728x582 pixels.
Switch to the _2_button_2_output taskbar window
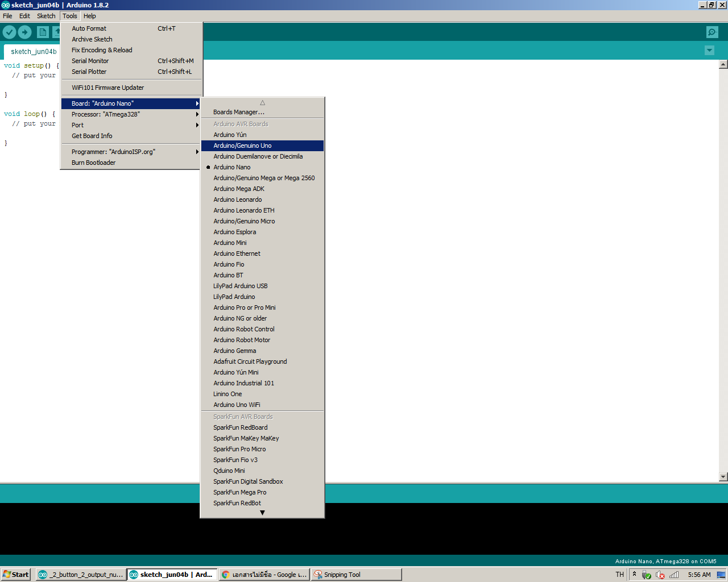(x=80, y=575)
